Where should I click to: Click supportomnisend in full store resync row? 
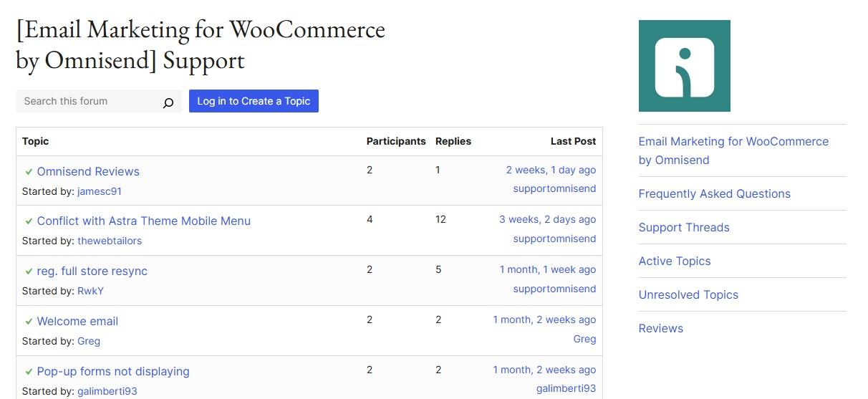pos(554,289)
